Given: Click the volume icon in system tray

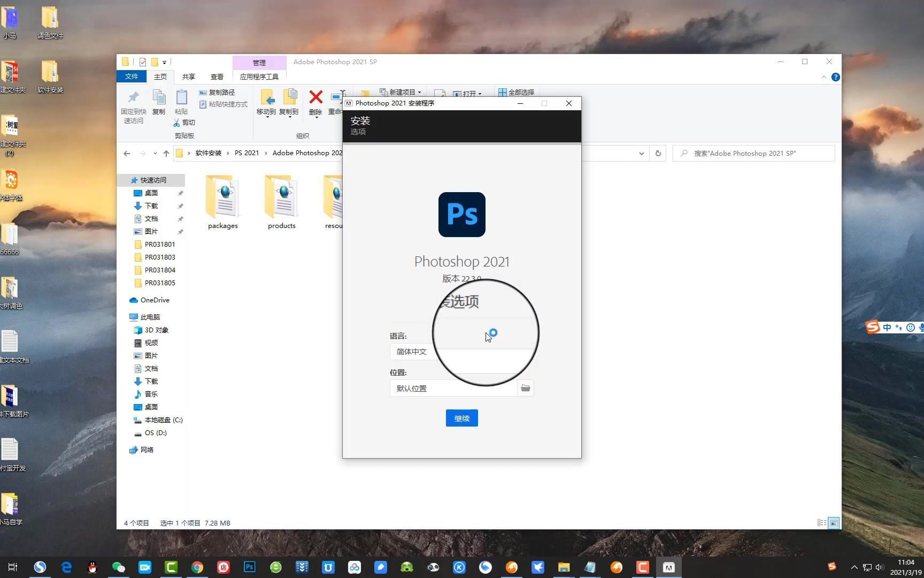Looking at the screenshot, I should [880, 567].
